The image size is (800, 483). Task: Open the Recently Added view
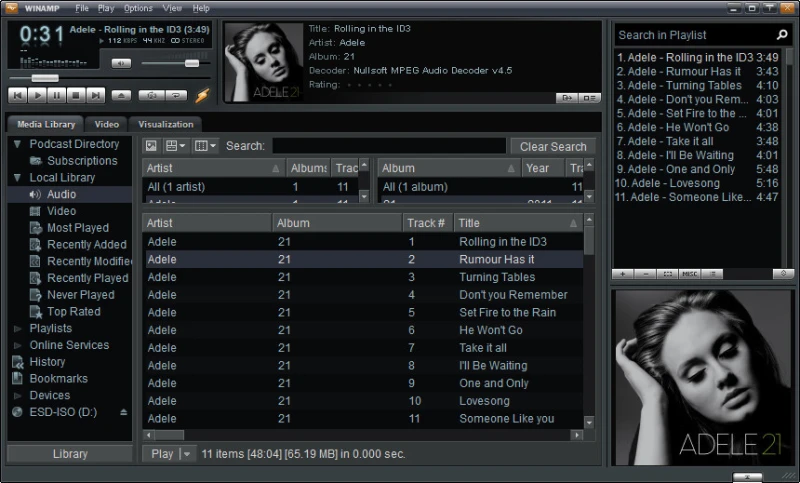(x=87, y=245)
